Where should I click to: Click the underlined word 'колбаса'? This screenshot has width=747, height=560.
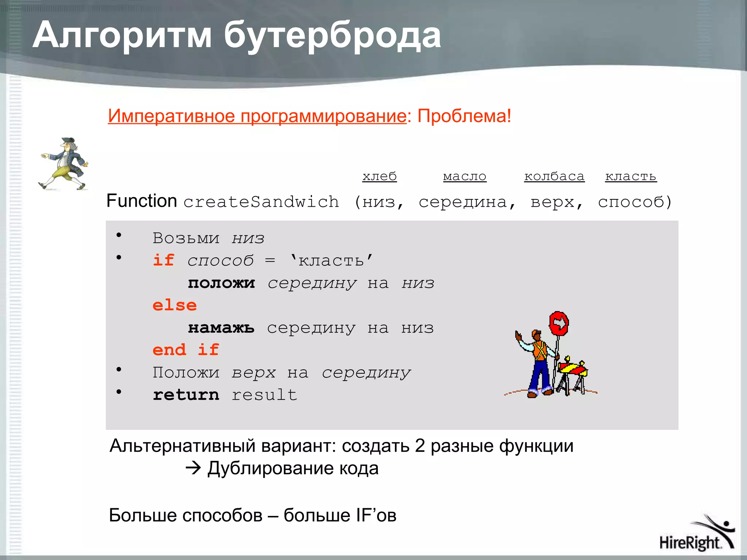[554, 176]
